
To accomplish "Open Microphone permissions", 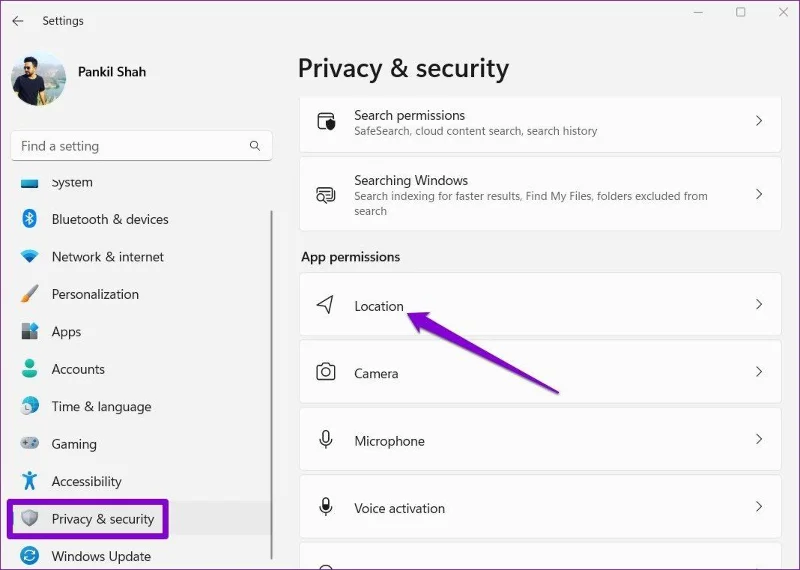I will point(540,439).
